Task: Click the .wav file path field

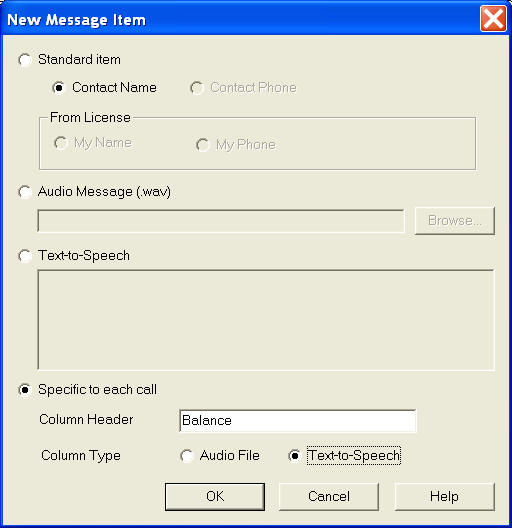Action: [x=221, y=221]
